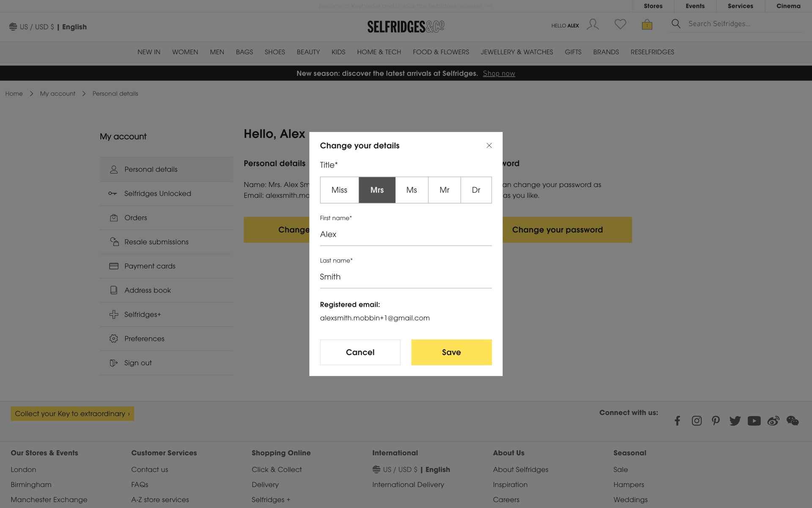Open the WeChat social icon
This screenshot has height=508, width=812.
pos(793,420)
